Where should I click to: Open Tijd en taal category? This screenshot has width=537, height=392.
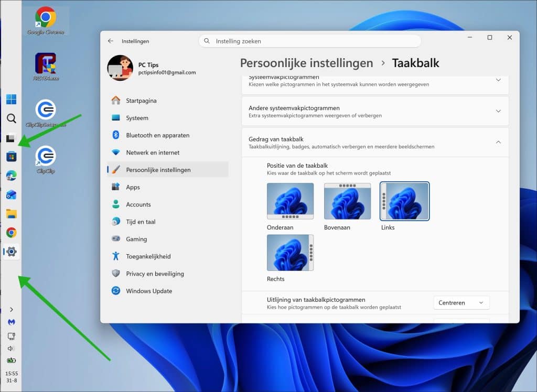pos(167,222)
